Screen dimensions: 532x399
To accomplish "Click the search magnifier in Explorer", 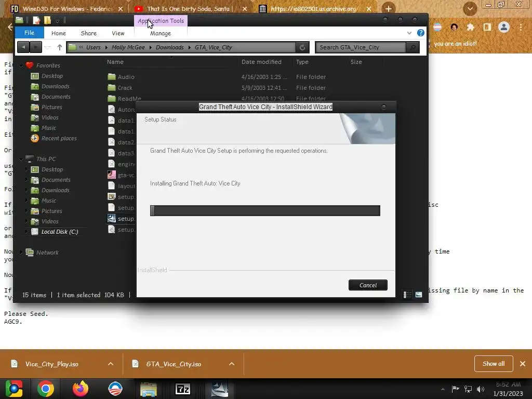I will [413, 47].
